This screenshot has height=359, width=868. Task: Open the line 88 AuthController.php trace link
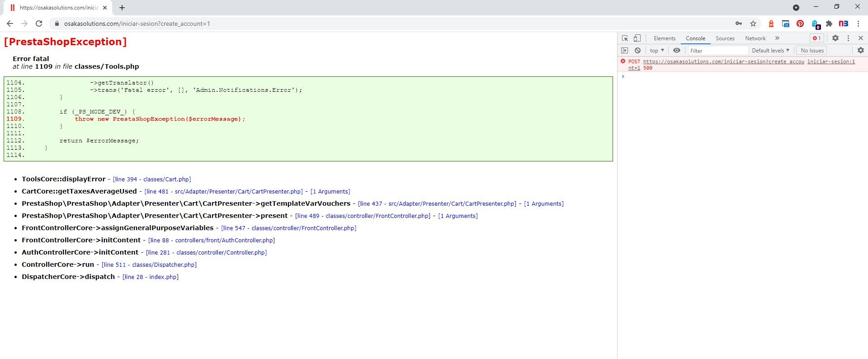(x=212, y=241)
